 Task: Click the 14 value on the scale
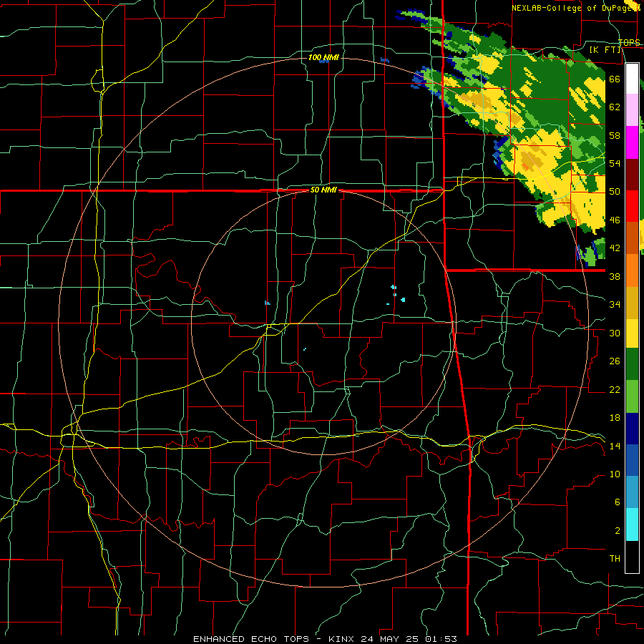(615, 446)
